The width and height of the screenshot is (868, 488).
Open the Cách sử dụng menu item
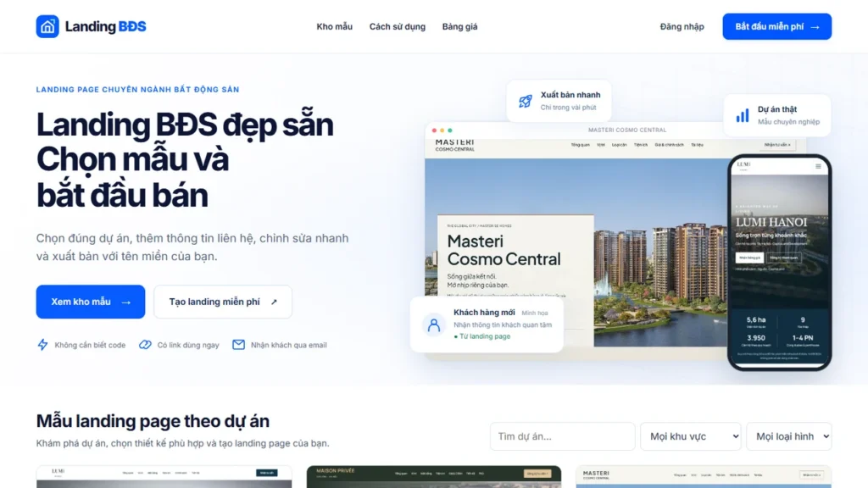click(x=398, y=26)
